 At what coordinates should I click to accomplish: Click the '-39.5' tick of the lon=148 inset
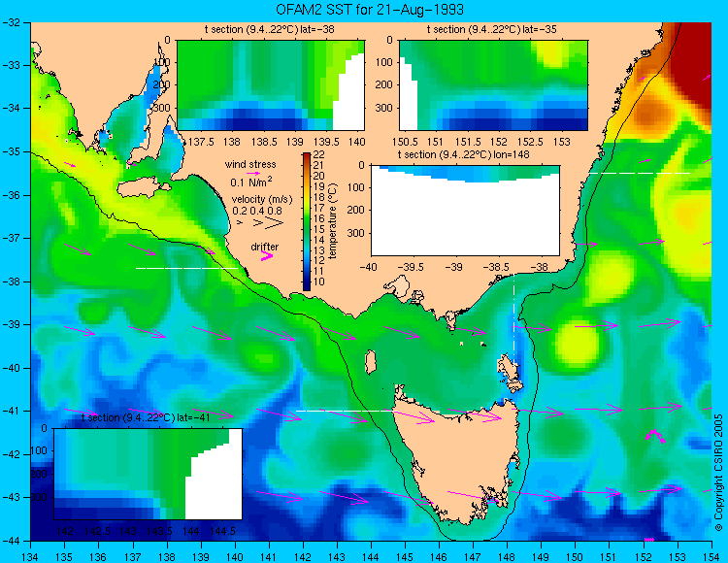coord(412,267)
